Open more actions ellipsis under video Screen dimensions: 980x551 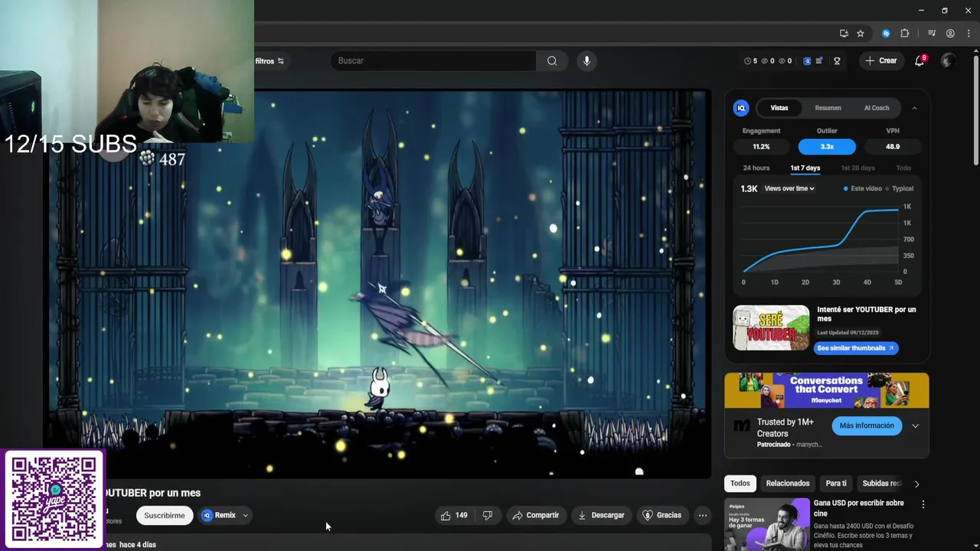(702, 515)
